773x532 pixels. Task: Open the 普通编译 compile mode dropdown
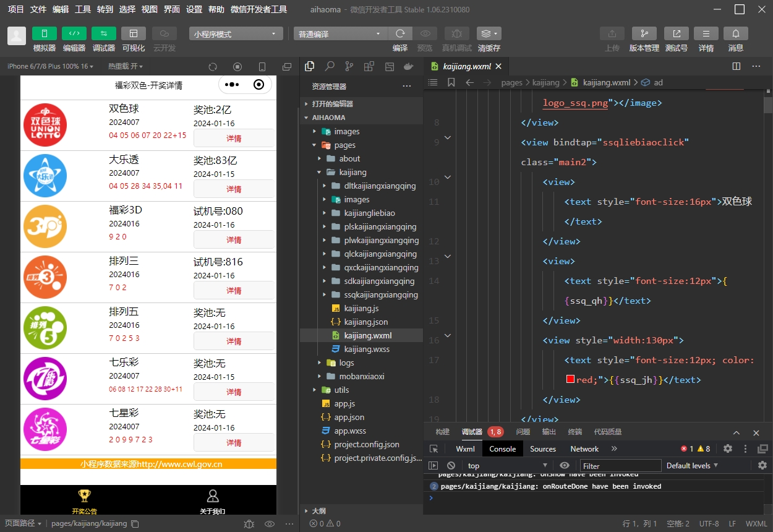[x=340, y=34]
